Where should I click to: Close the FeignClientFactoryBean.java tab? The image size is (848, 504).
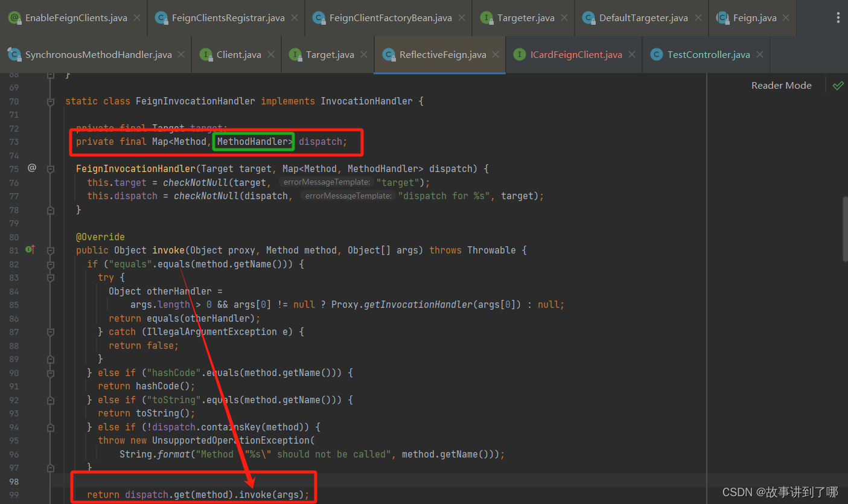[x=461, y=18]
